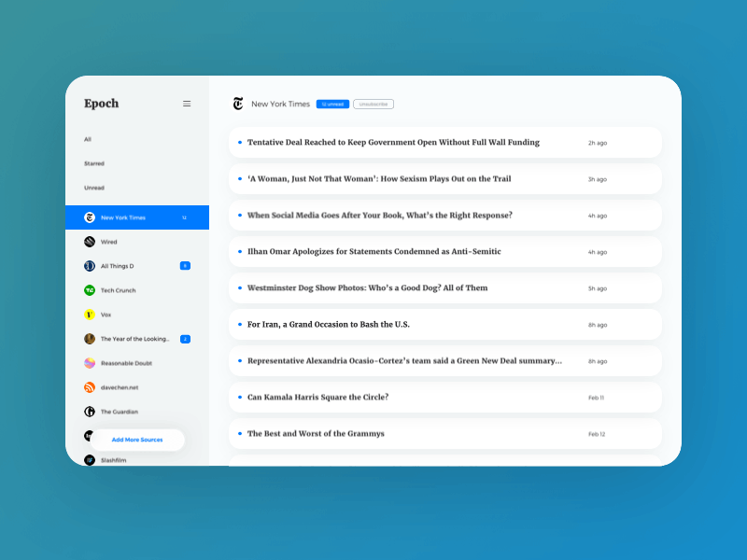Open The Guardian source icon
The width and height of the screenshot is (747, 560).
[x=89, y=412]
